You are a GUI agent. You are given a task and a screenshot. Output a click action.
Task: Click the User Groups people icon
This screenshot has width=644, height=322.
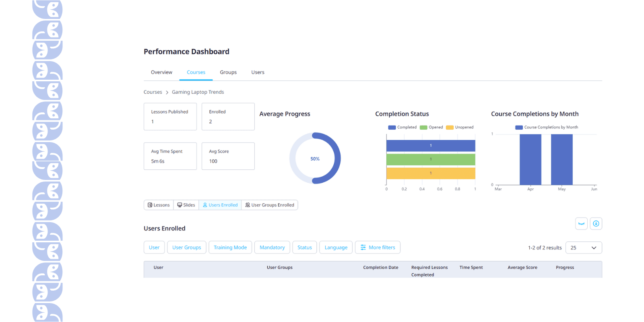pos(248,205)
